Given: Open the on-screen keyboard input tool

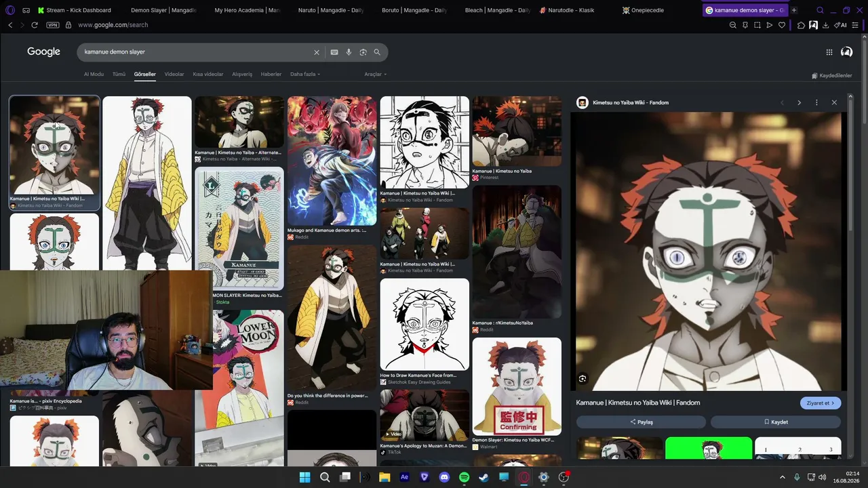Looking at the screenshot, I should 334,52.
